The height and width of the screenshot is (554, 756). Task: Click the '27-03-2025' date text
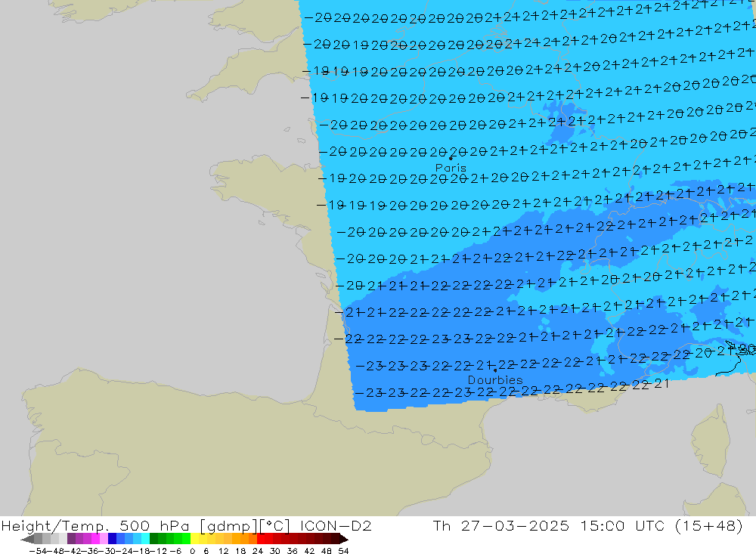[x=515, y=525]
